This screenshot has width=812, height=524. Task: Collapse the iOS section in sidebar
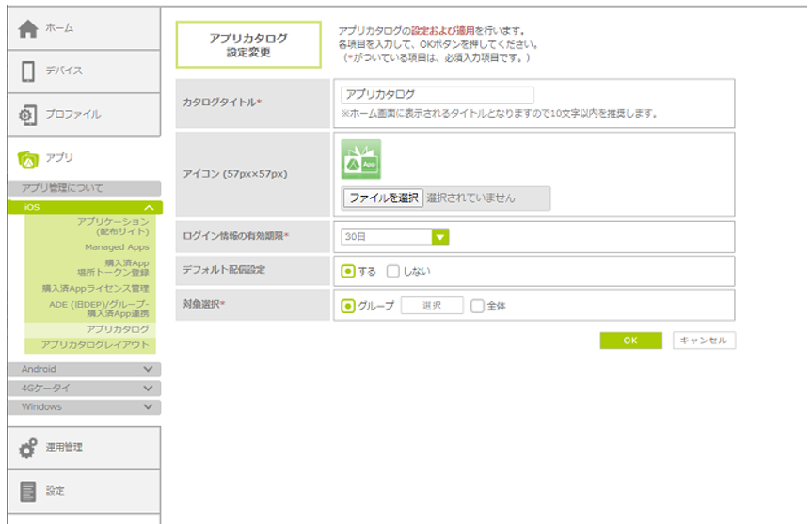coord(148,207)
